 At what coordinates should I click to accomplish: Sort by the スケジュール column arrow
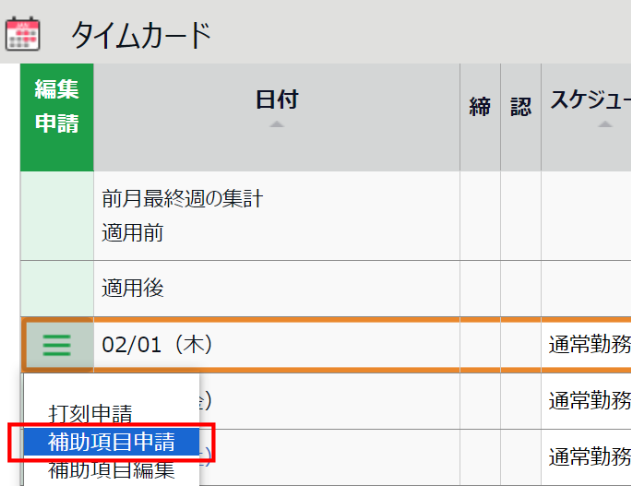605,124
